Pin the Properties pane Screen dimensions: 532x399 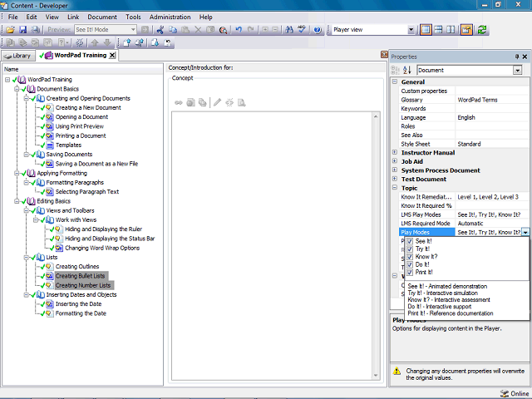517,57
